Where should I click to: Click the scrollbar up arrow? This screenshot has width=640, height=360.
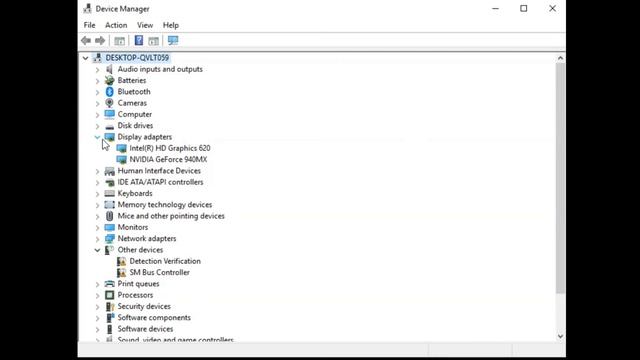[x=560, y=58]
